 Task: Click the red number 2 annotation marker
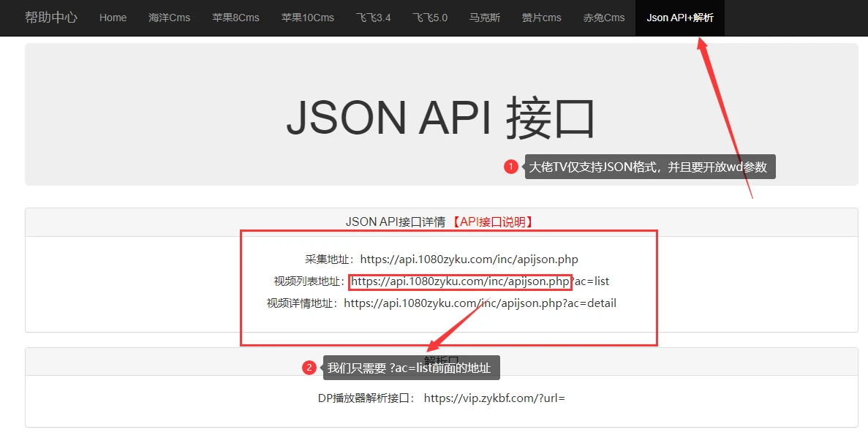[x=309, y=368]
